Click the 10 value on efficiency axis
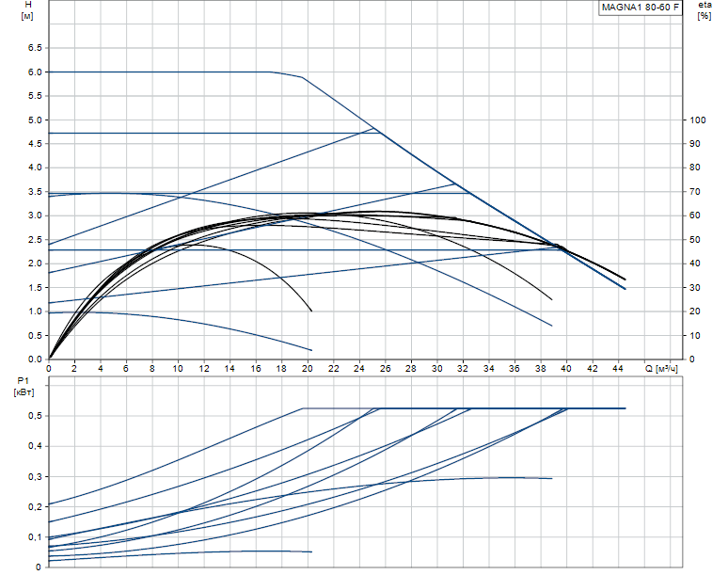Viewport: 728px width, 575px height. [x=694, y=335]
